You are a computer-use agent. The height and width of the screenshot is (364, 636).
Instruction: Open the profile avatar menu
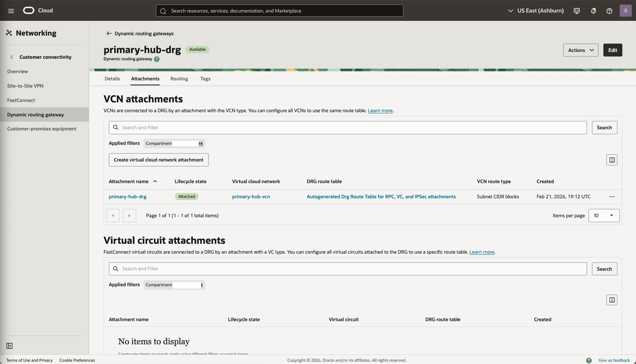click(625, 11)
